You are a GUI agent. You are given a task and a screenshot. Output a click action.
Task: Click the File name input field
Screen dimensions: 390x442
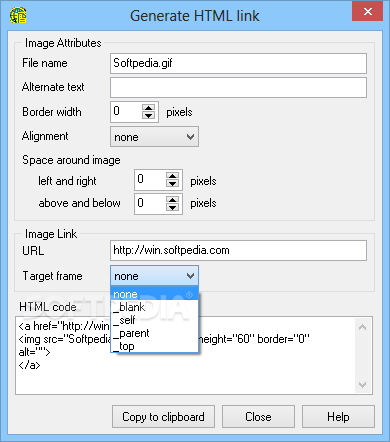(x=238, y=63)
